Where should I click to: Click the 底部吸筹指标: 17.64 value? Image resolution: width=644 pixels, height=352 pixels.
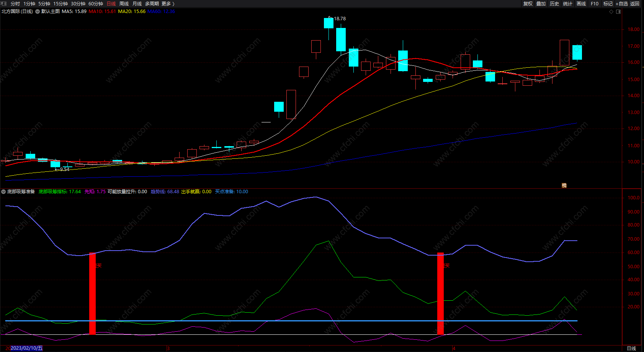click(60, 192)
